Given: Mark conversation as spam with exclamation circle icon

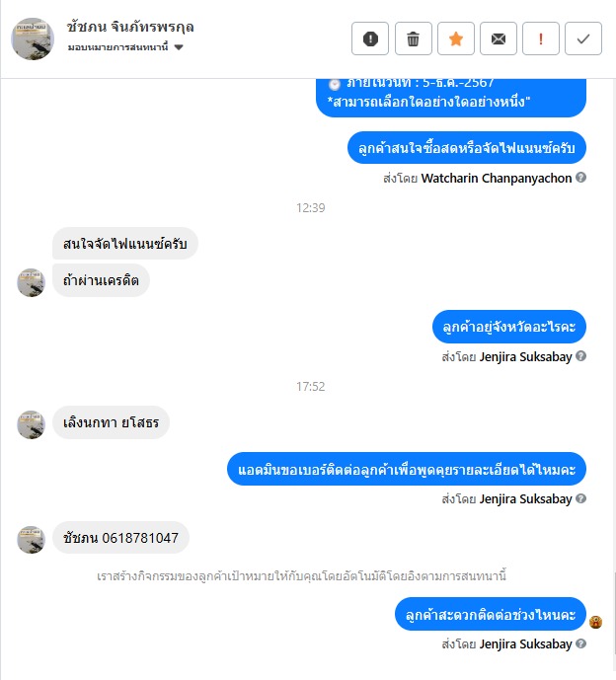Looking at the screenshot, I should click(x=370, y=38).
